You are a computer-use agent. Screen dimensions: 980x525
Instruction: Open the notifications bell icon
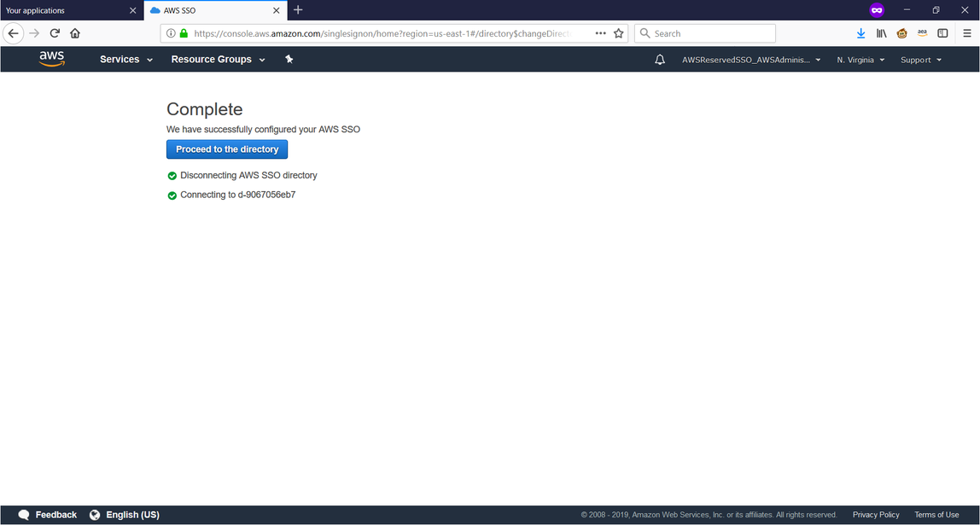click(659, 60)
